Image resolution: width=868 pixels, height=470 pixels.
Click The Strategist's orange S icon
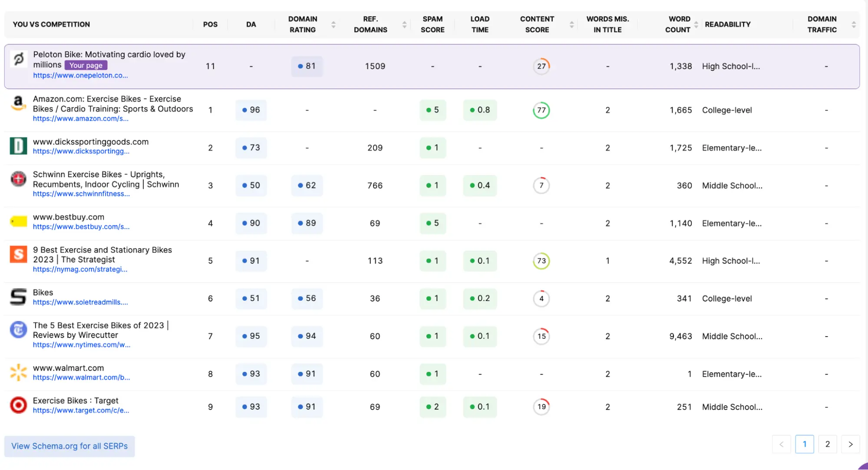[18, 255]
